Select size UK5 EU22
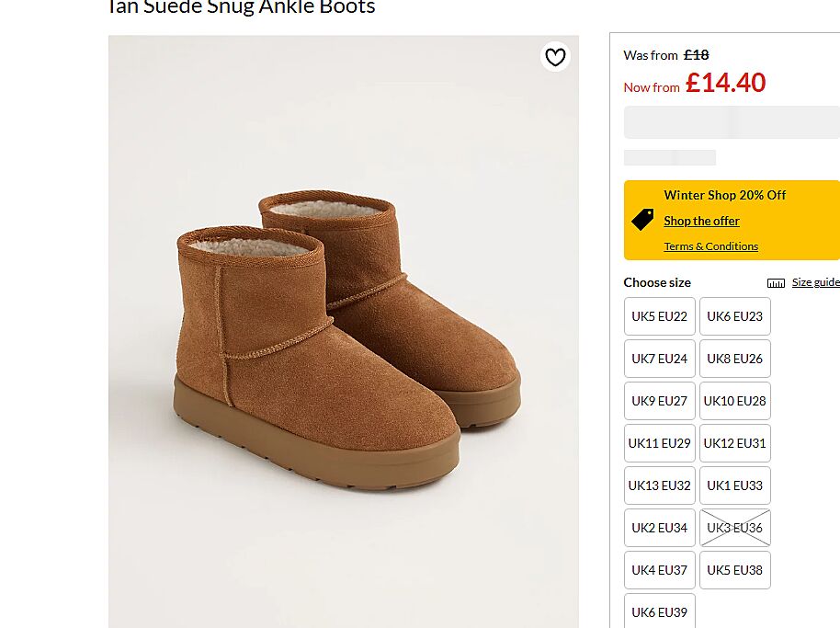This screenshot has height=628, width=840. (x=659, y=316)
